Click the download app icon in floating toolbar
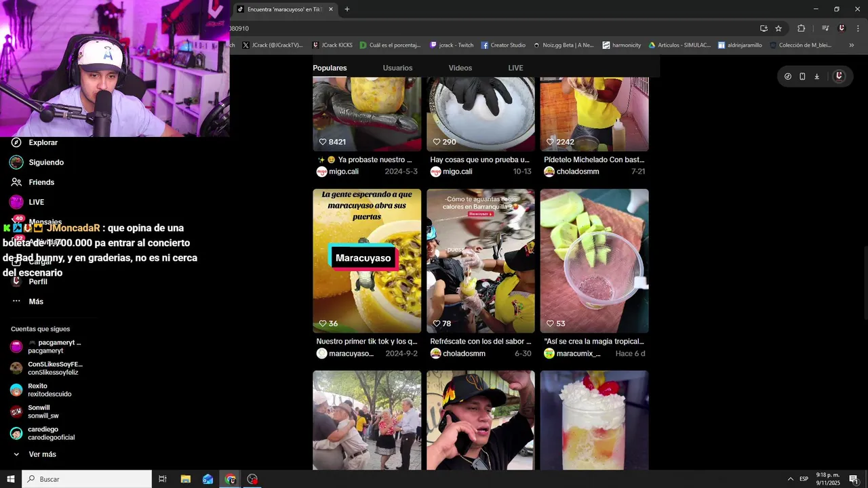This screenshot has width=868, height=488. point(816,77)
